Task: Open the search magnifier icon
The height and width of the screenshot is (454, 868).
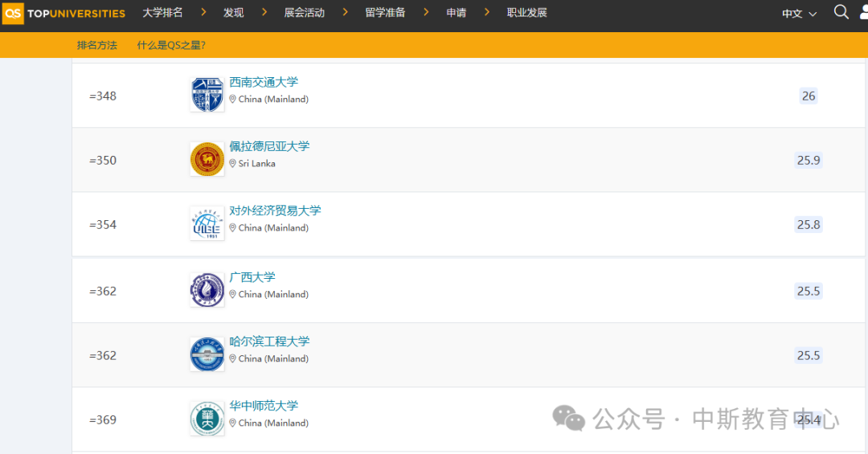Action: [x=841, y=12]
